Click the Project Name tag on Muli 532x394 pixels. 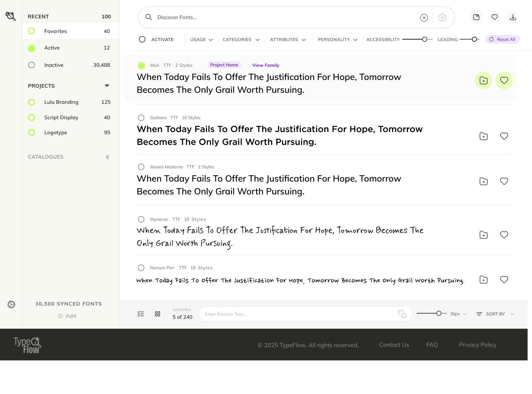pyautogui.click(x=224, y=65)
